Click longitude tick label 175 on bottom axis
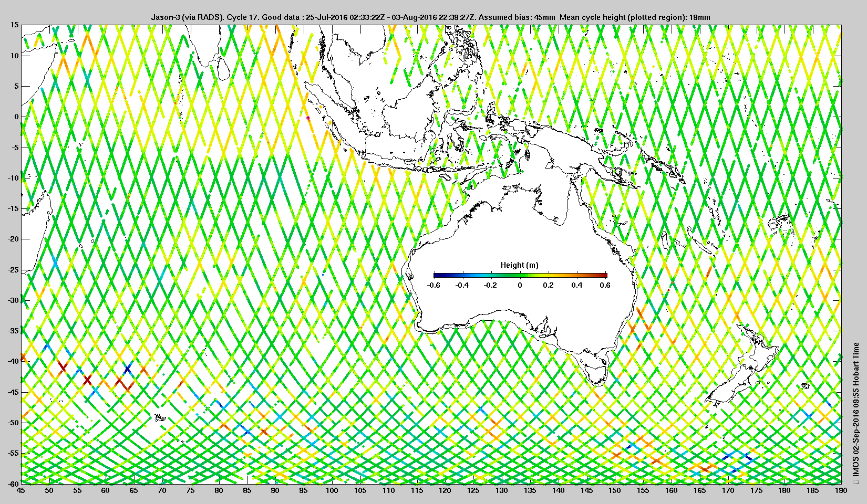867x504 pixels. pos(756,490)
